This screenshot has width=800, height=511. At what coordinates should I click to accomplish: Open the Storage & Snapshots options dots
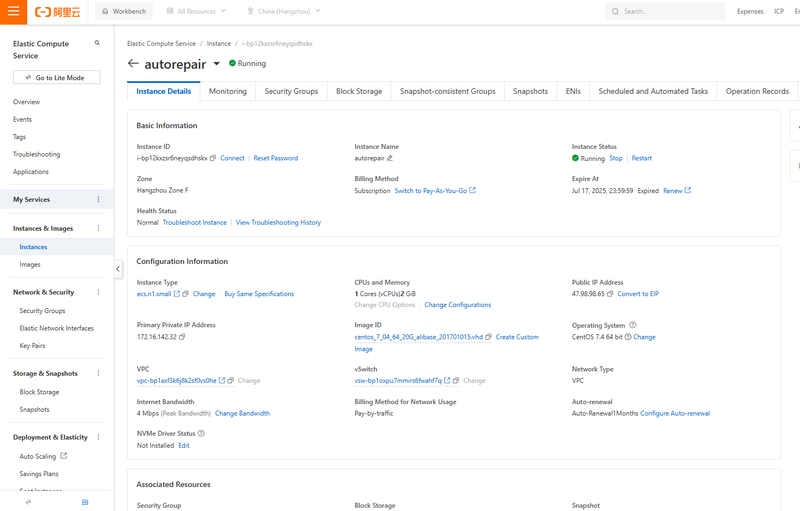tap(98, 373)
